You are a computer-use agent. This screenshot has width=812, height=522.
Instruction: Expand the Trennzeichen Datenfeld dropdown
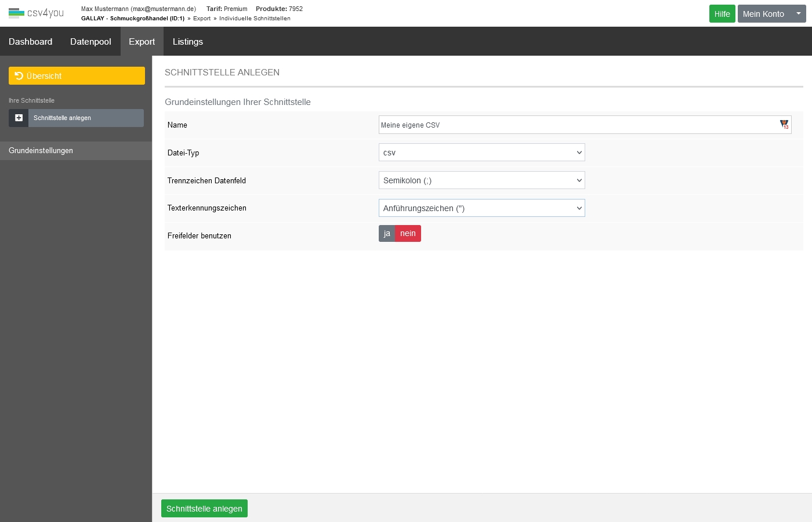tap(481, 180)
